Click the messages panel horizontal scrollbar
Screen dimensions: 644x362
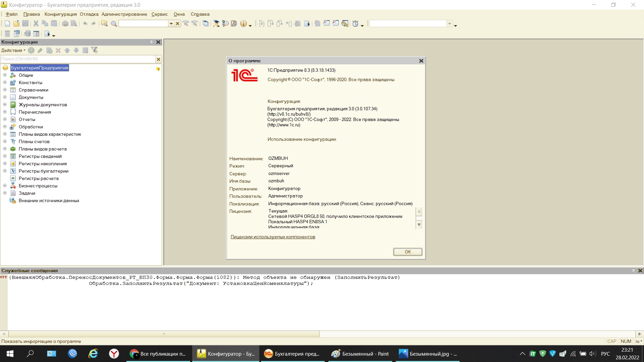pyautogui.click(x=164, y=334)
